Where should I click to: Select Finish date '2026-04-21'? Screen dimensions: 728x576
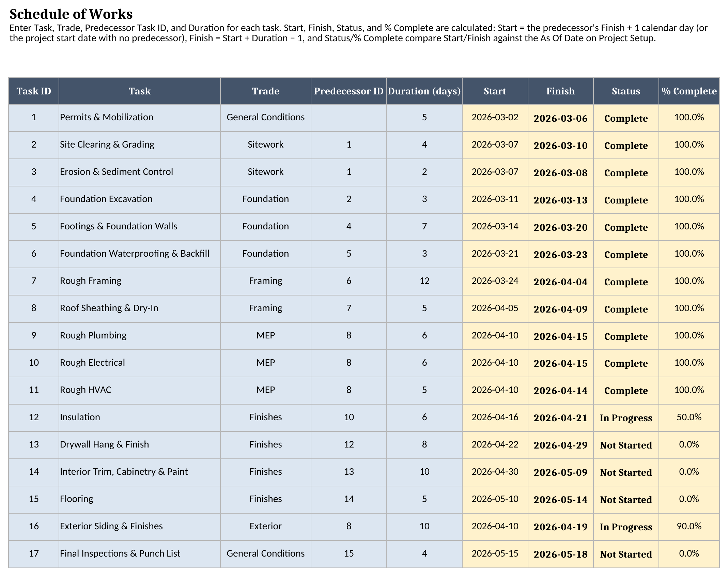tap(561, 418)
